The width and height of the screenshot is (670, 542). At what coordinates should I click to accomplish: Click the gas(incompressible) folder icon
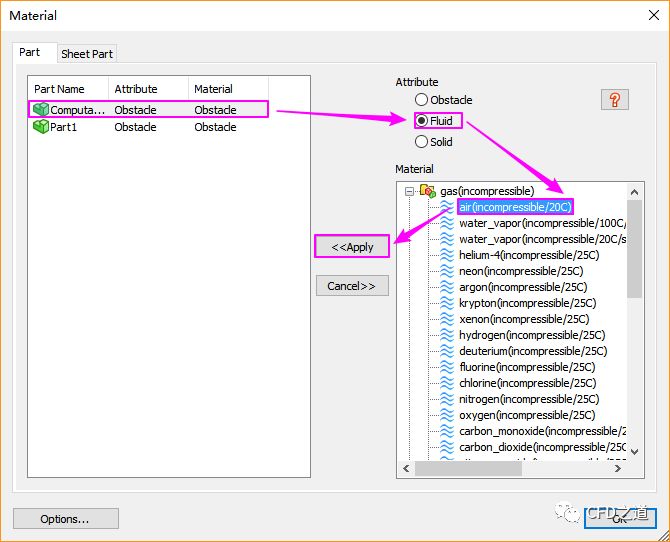click(x=428, y=191)
